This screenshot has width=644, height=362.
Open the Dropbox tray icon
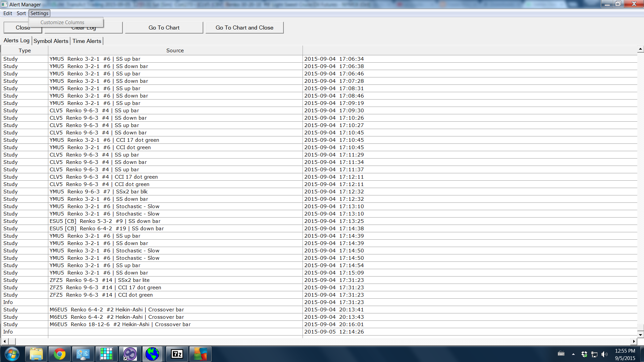coord(584,354)
